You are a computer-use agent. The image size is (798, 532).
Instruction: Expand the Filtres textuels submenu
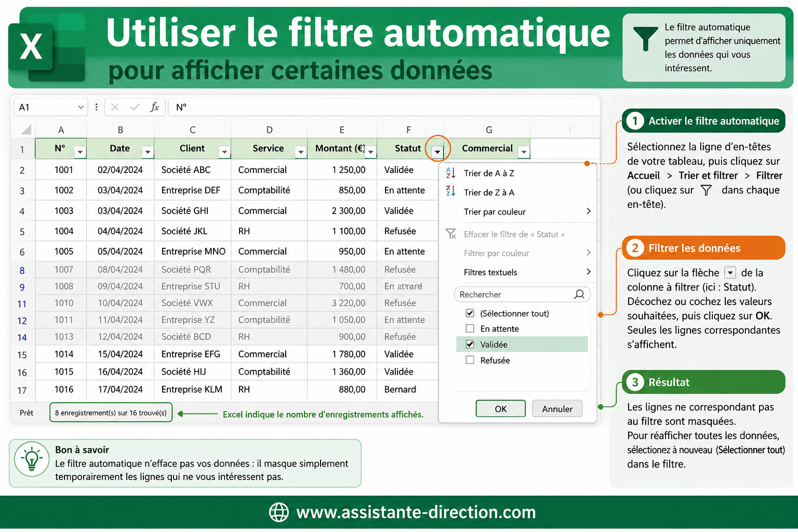[x=588, y=271]
